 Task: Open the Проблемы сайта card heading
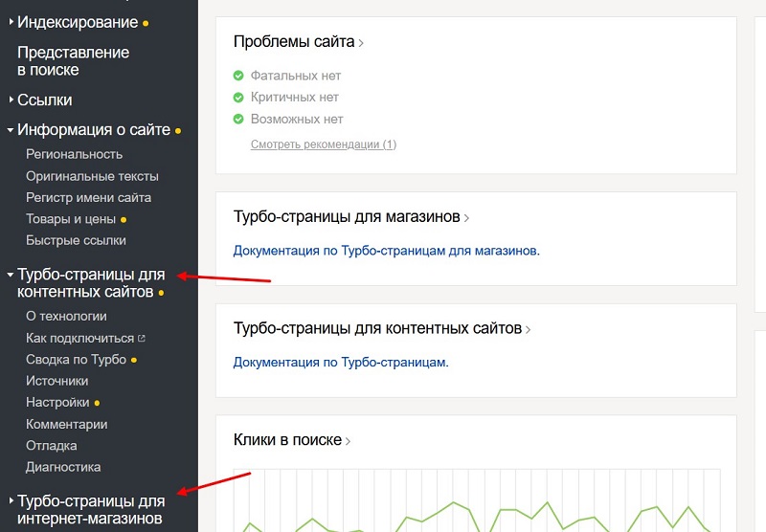[294, 42]
